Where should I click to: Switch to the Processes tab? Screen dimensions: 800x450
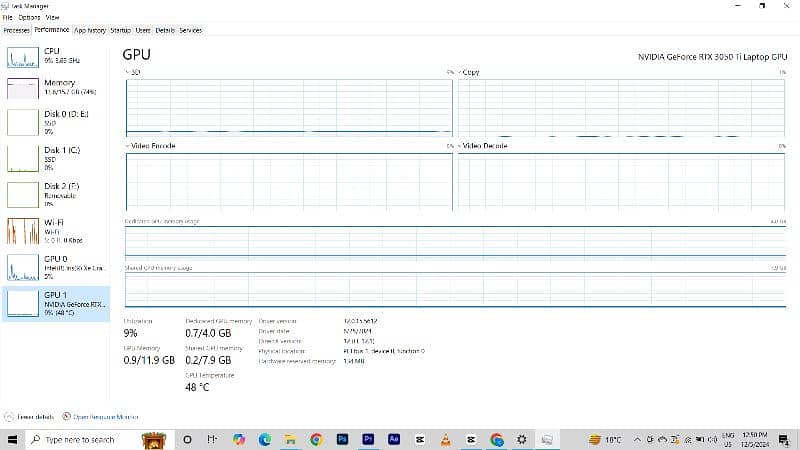pos(16,30)
